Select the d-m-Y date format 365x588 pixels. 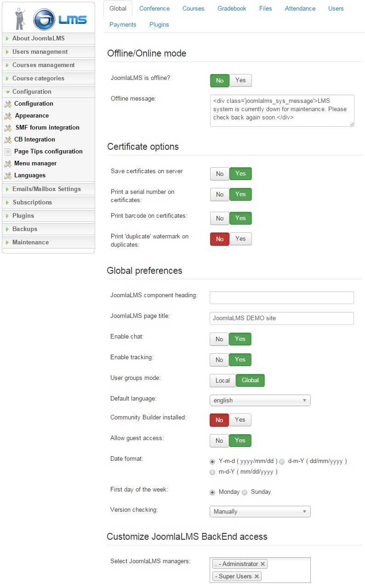282,461
